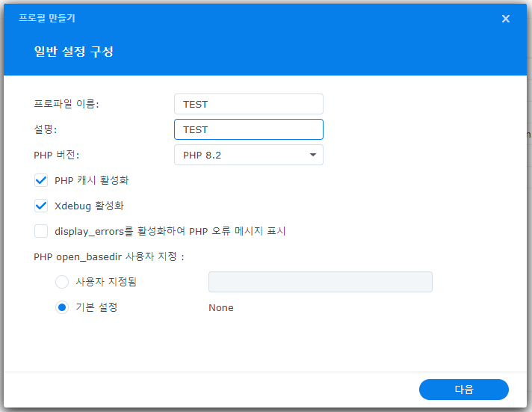The width and height of the screenshot is (532, 412).
Task: Click the display_errors option label text
Action: click(x=170, y=231)
